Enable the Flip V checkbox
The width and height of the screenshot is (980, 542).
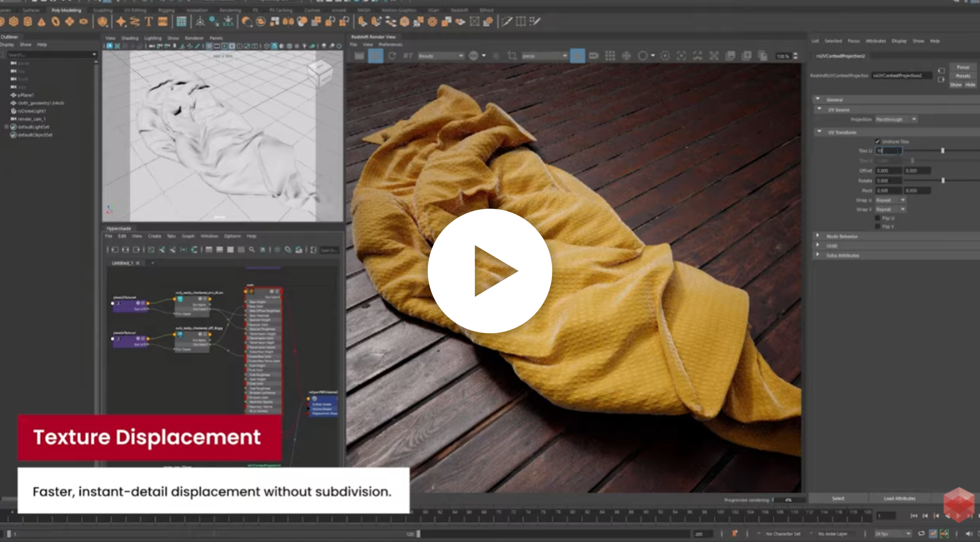[x=877, y=226]
